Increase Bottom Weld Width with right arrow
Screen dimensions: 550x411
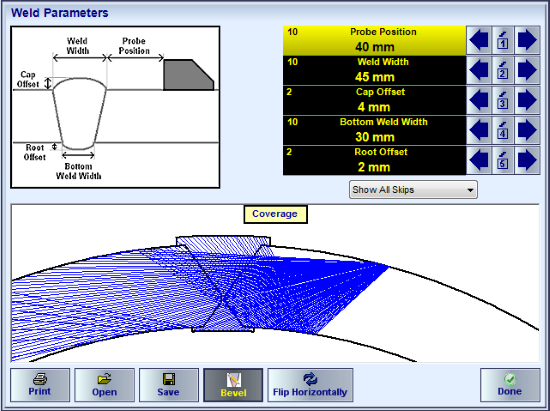pos(527,130)
